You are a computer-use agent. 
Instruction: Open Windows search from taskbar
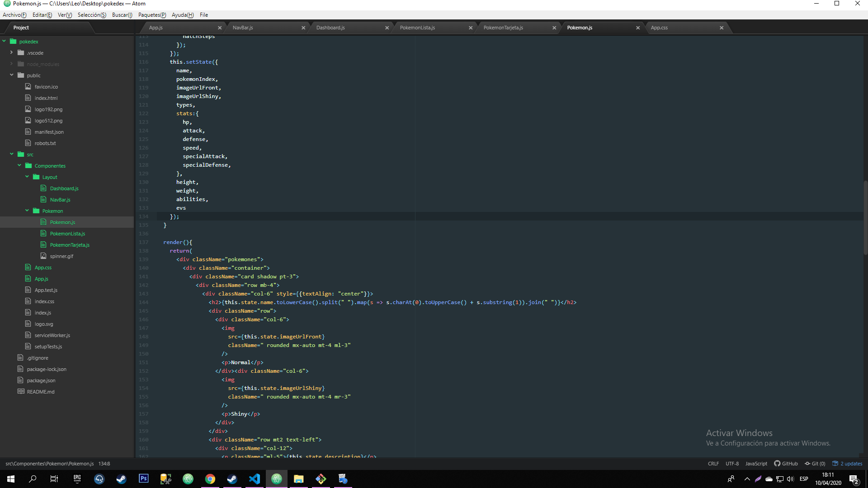pos(33,479)
